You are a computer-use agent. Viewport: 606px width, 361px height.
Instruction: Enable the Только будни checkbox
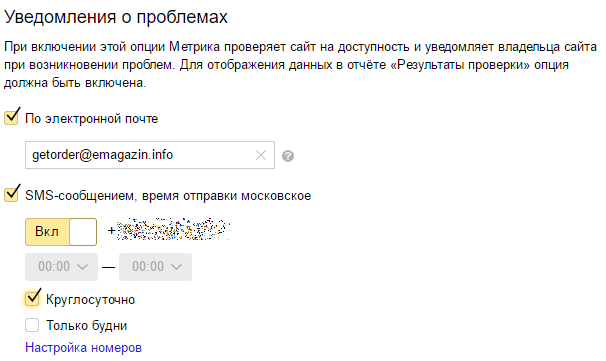click(x=32, y=325)
